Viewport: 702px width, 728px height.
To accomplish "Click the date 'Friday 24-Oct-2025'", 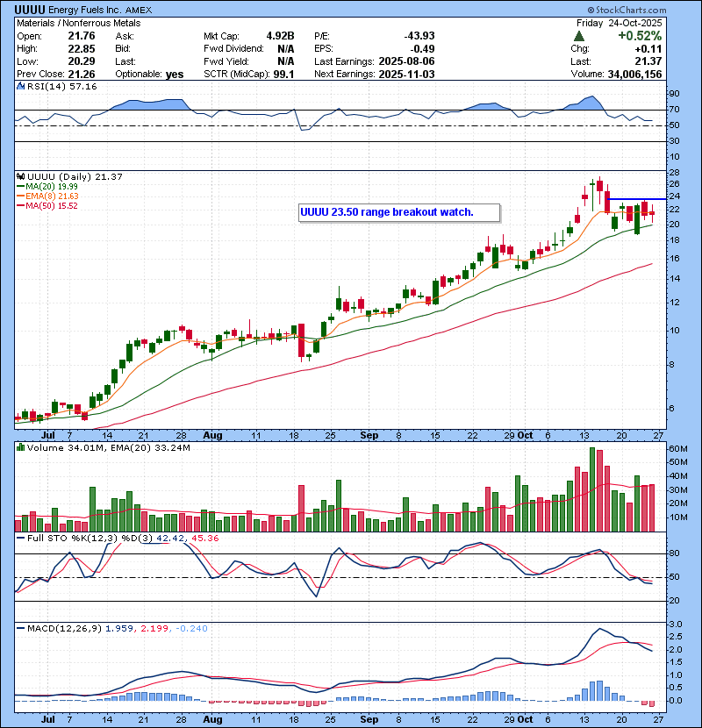I will 619,23.
